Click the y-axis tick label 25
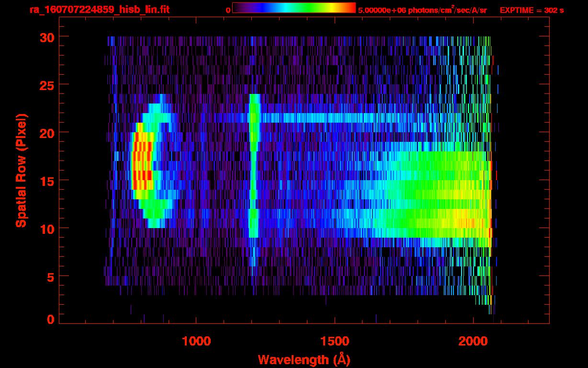The height and width of the screenshot is (368, 588). pyautogui.click(x=46, y=85)
